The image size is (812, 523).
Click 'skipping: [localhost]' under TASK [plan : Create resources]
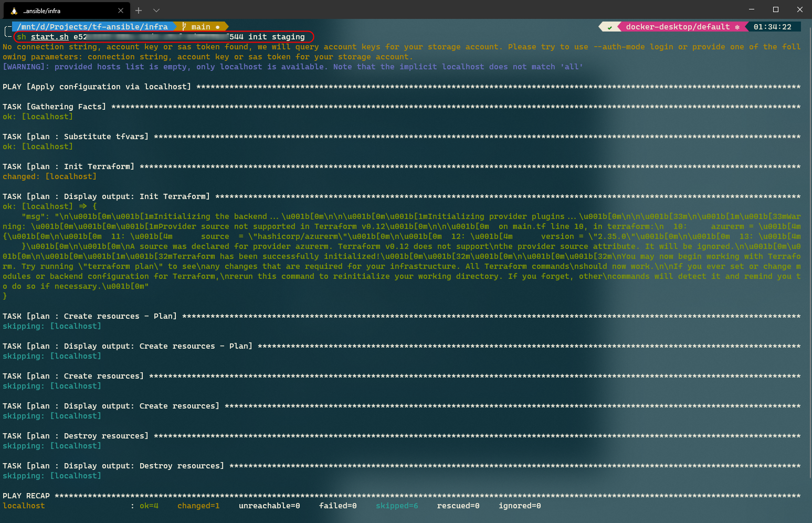52,386
